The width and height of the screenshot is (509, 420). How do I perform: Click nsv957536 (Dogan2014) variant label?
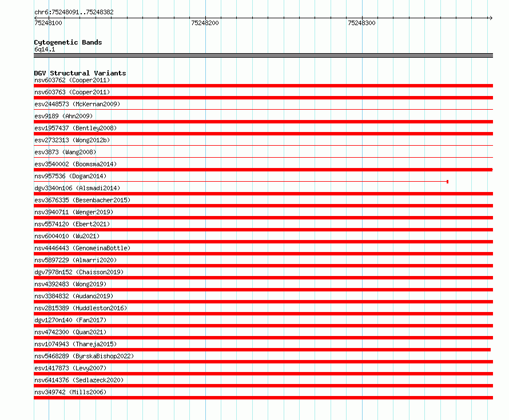[70, 176]
